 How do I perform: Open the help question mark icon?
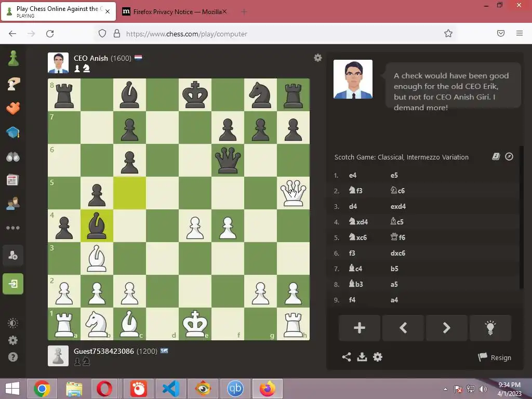click(13, 357)
